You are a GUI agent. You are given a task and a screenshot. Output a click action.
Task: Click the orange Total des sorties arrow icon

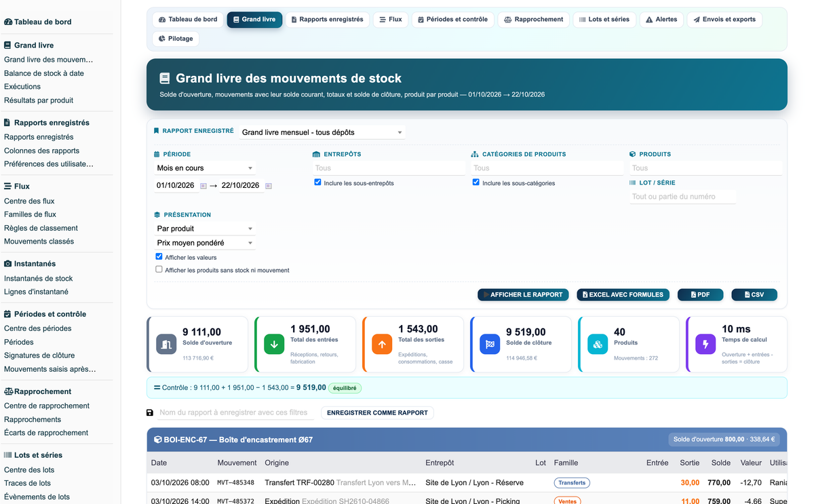pos(382,344)
